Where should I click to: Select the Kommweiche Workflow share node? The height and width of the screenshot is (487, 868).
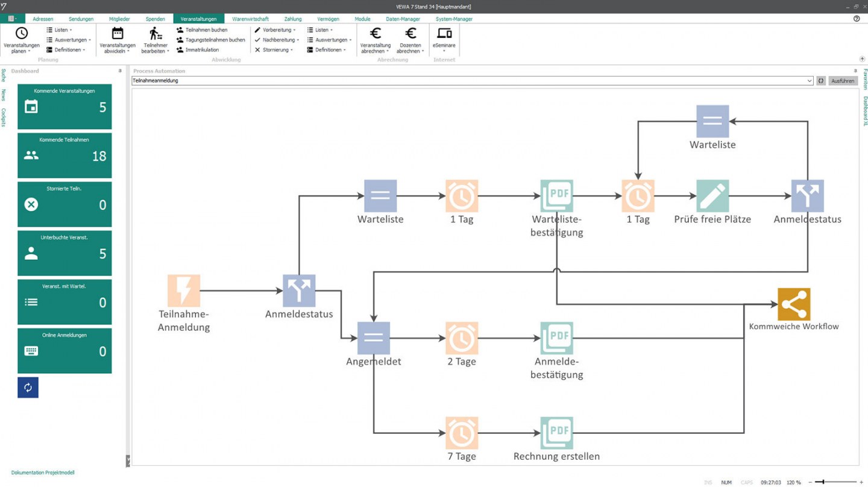[x=794, y=304]
